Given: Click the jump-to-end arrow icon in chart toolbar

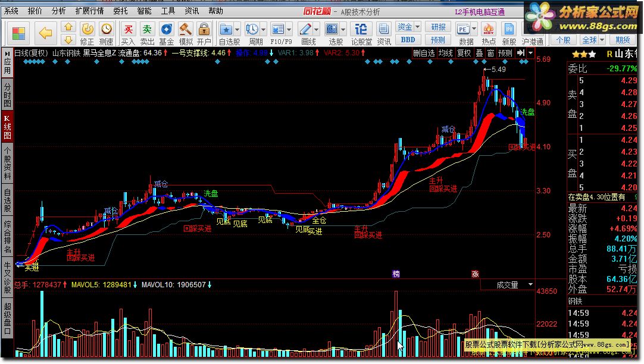Looking at the screenshot, I should pos(521,53).
